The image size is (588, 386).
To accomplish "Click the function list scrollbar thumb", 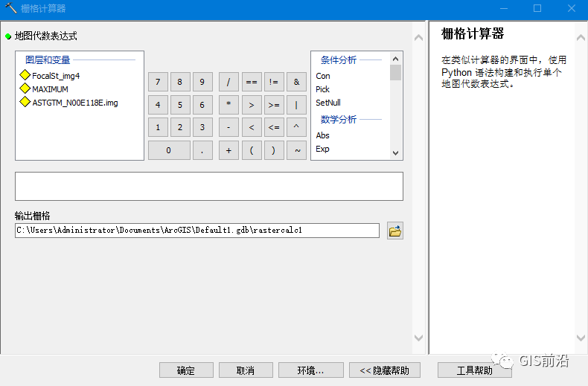I will point(395,72).
